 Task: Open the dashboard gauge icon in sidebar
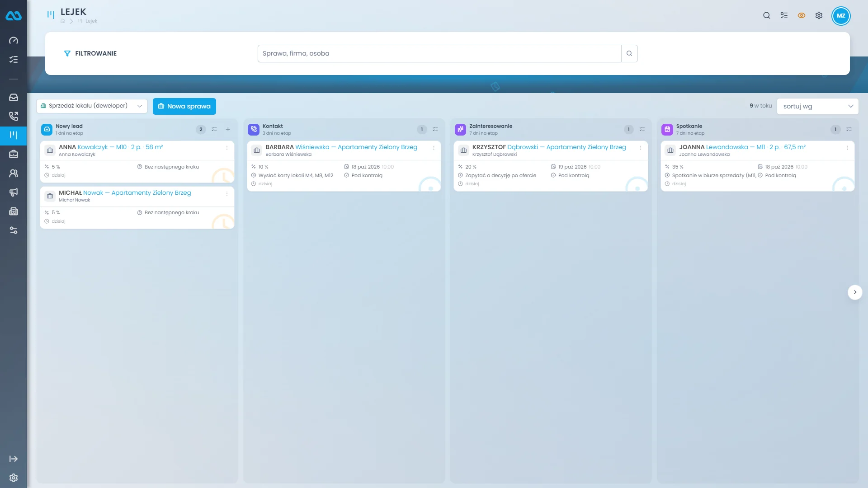(x=14, y=41)
